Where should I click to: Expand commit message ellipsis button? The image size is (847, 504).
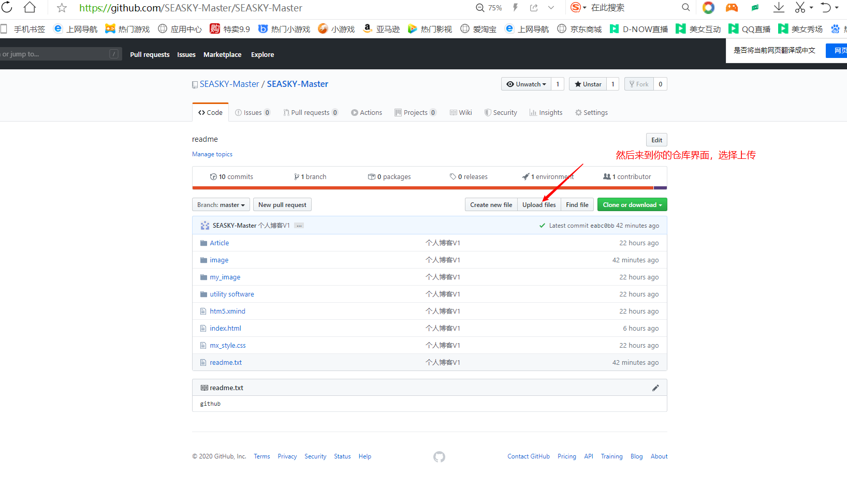click(299, 226)
